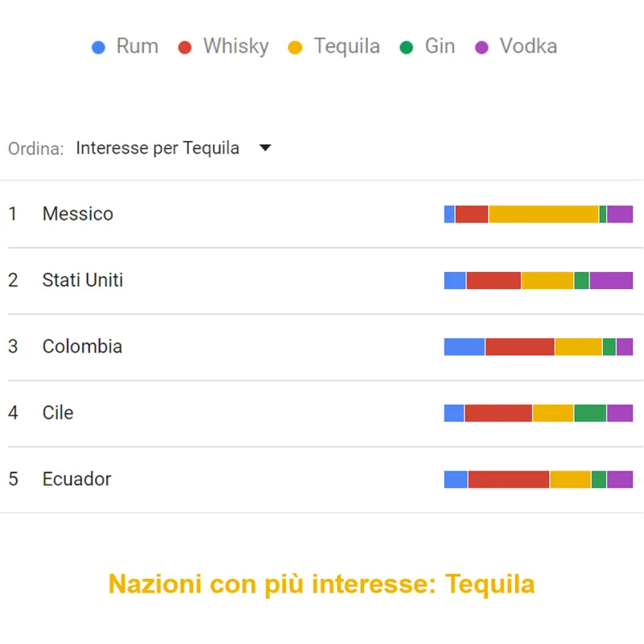Click the Gin segment in Cile's bar
The width and height of the screenshot is (644, 644).
tap(590, 413)
